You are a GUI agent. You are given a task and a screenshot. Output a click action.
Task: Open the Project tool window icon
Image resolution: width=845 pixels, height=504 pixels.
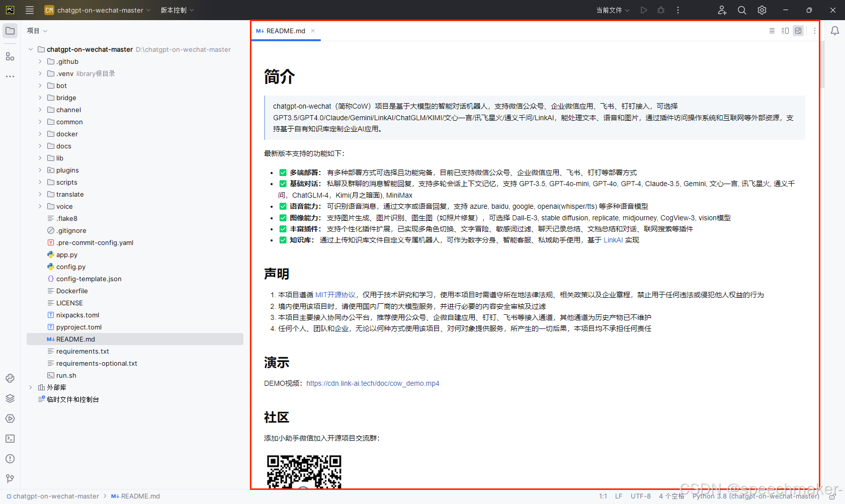(10, 31)
